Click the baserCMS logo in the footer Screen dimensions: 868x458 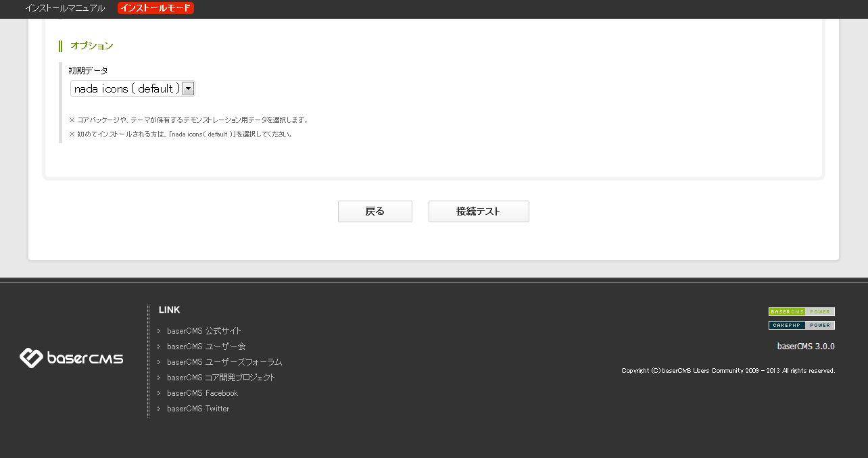tap(71, 357)
